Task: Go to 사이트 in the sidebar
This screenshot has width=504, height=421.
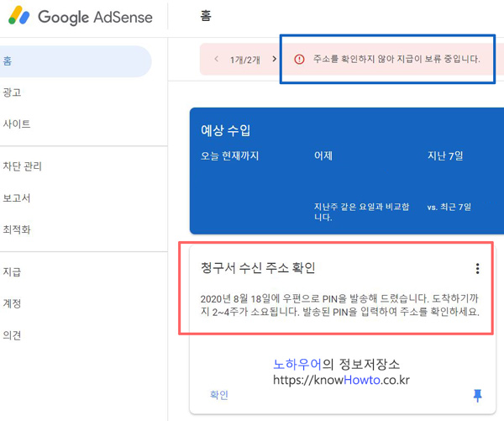Action: pyautogui.click(x=17, y=124)
